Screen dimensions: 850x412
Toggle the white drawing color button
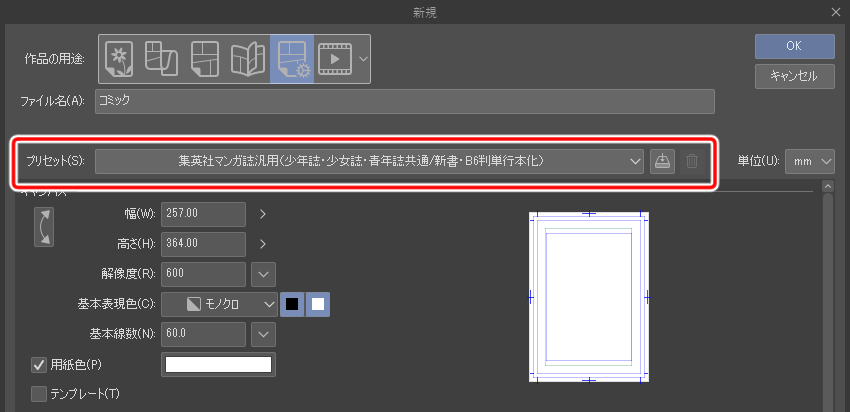tap(318, 305)
